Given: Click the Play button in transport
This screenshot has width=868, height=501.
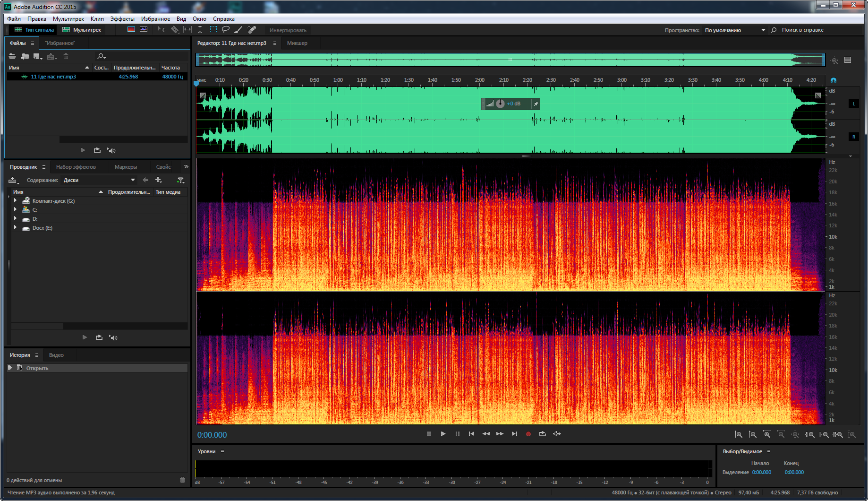Looking at the screenshot, I should point(443,434).
